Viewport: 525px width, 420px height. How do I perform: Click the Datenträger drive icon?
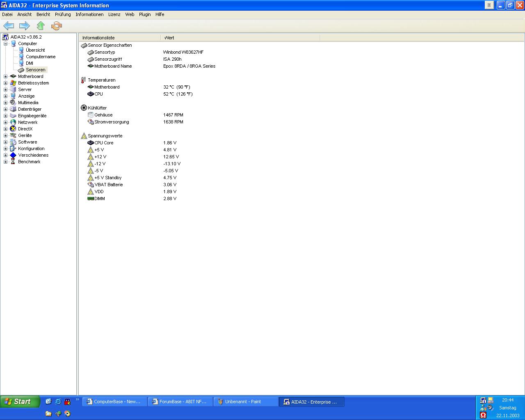pos(13,109)
